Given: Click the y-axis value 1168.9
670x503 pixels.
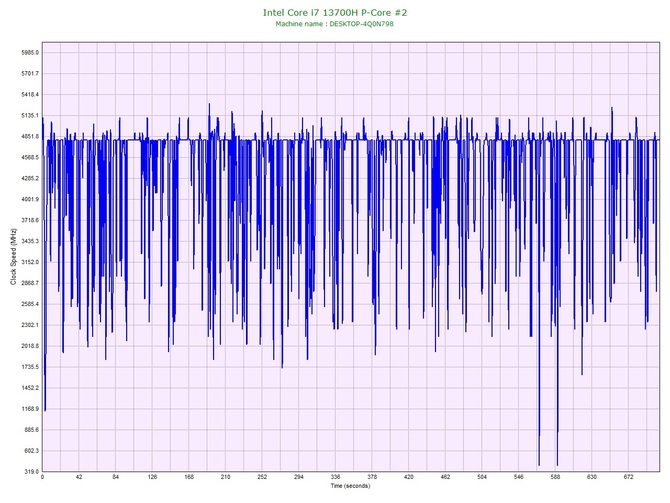Looking at the screenshot, I should click(30, 409).
